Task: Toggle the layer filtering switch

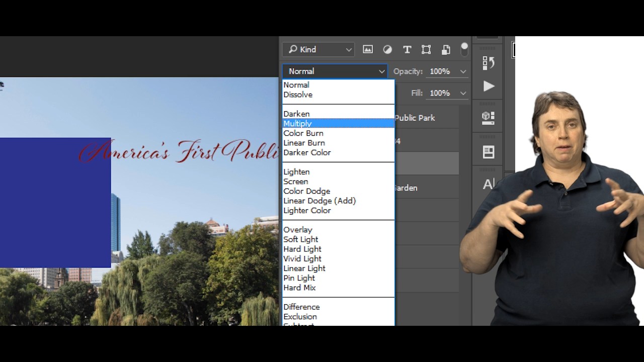Action: (x=464, y=49)
